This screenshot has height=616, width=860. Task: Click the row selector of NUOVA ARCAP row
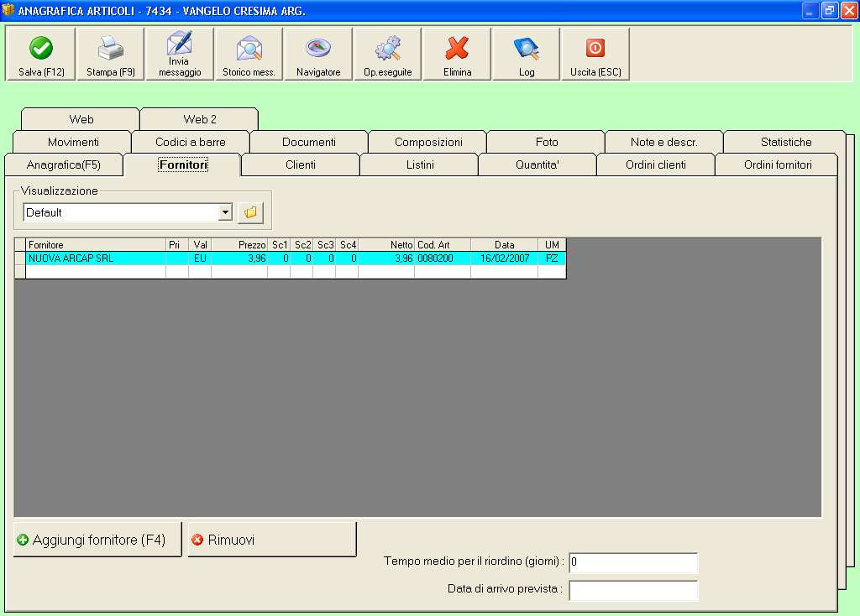[20, 258]
